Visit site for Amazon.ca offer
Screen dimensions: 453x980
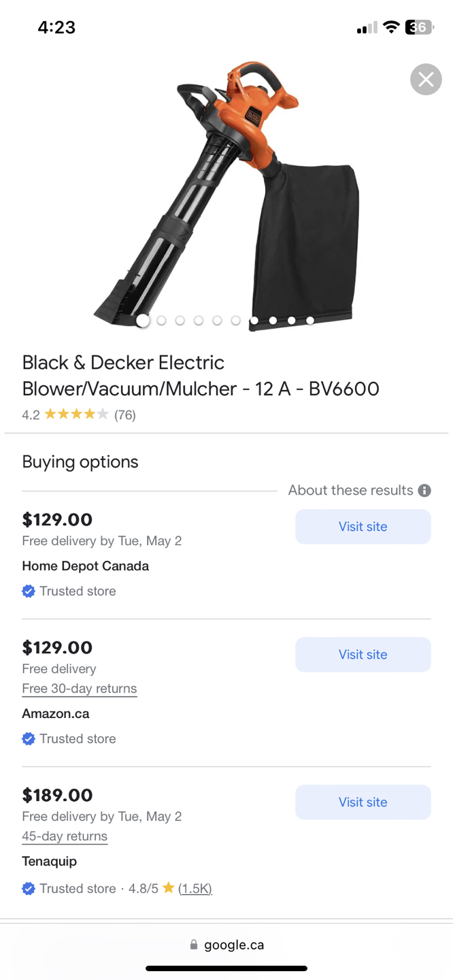point(363,655)
